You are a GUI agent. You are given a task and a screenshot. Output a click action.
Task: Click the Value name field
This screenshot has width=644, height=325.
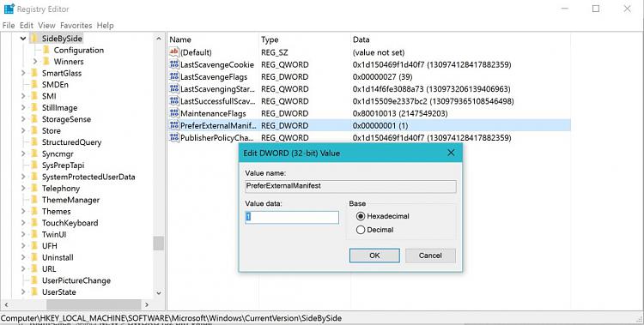point(350,186)
